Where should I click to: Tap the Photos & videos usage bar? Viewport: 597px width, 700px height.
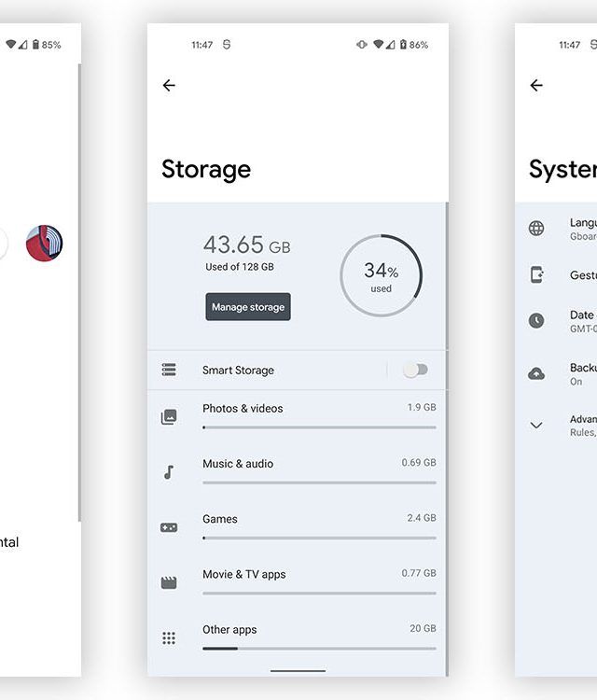[x=319, y=427]
